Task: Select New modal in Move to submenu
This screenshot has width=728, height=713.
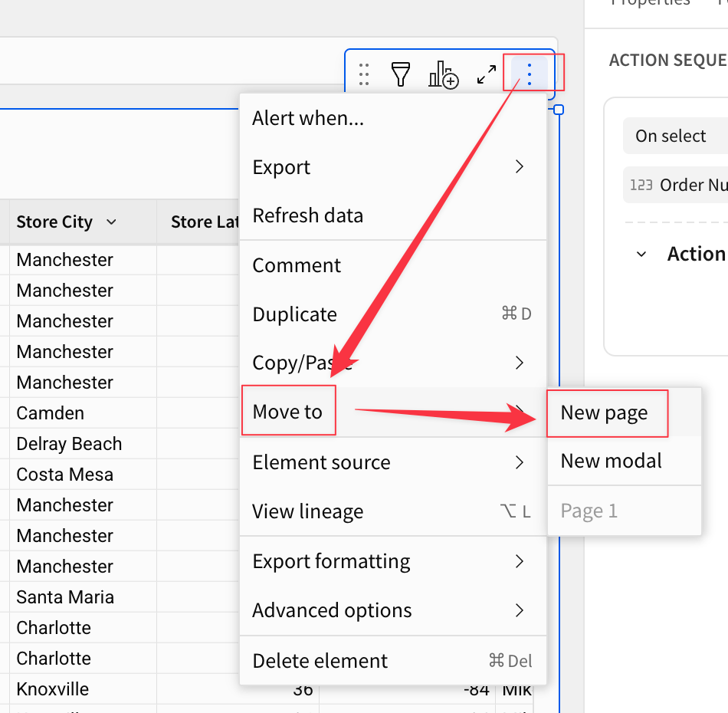Action: point(624,461)
